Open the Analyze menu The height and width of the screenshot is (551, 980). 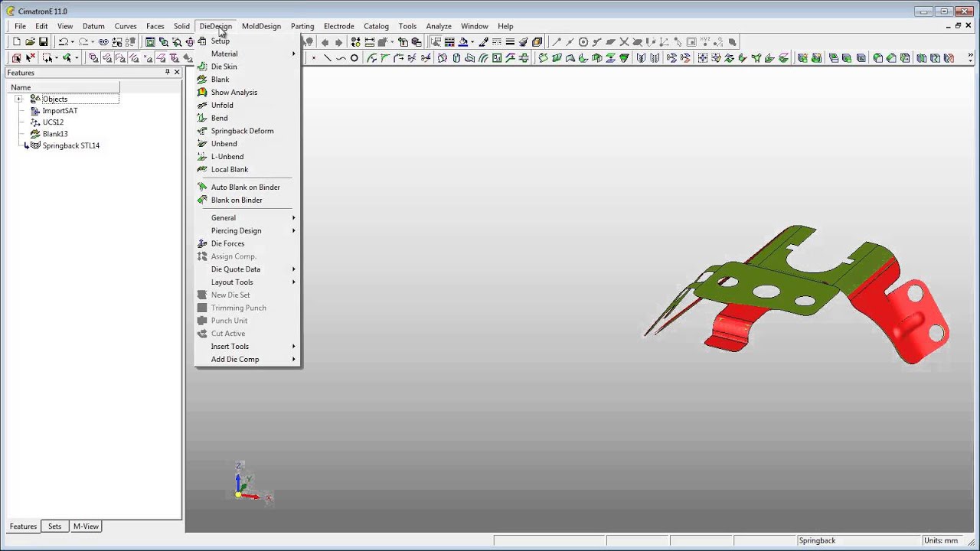click(x=439, y=26)
